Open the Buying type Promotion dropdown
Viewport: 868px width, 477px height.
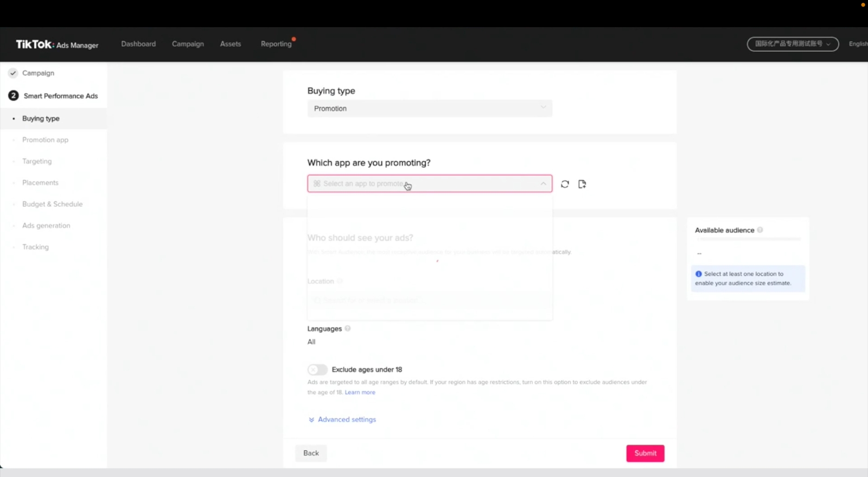pyautogui.click(x=430, y=109)
